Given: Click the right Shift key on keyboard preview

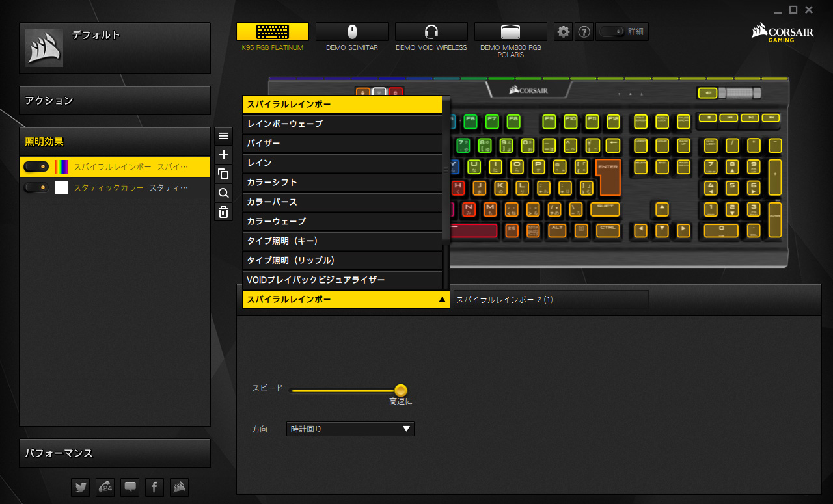Looking at the screenshot, I should point(605,209).
